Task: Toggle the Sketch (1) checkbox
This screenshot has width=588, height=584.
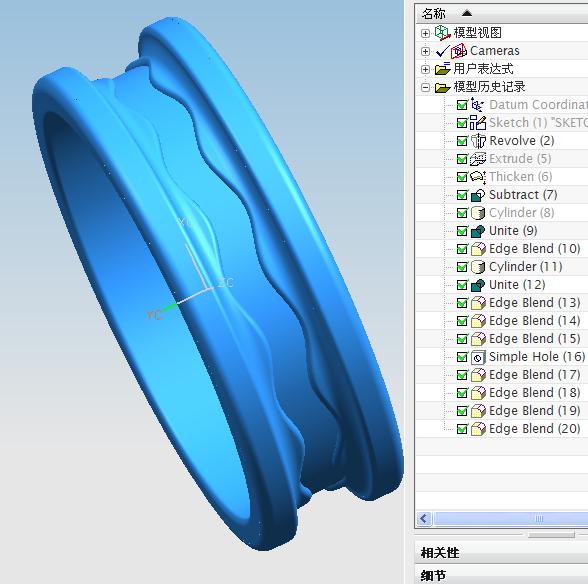Action: coord(462,123)
